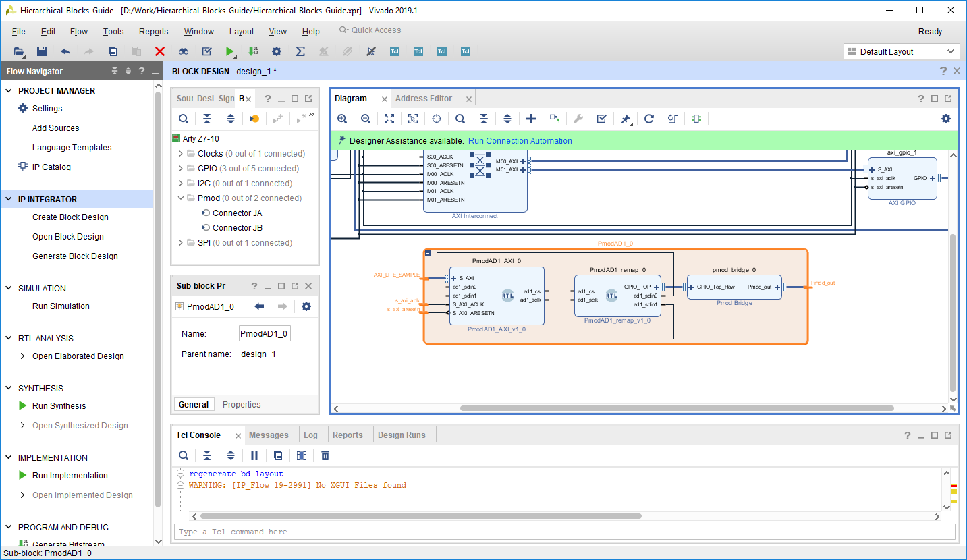Pause output in Tcl Console toolbar
This screenshot has width=967, height=560.
(254, 455)
